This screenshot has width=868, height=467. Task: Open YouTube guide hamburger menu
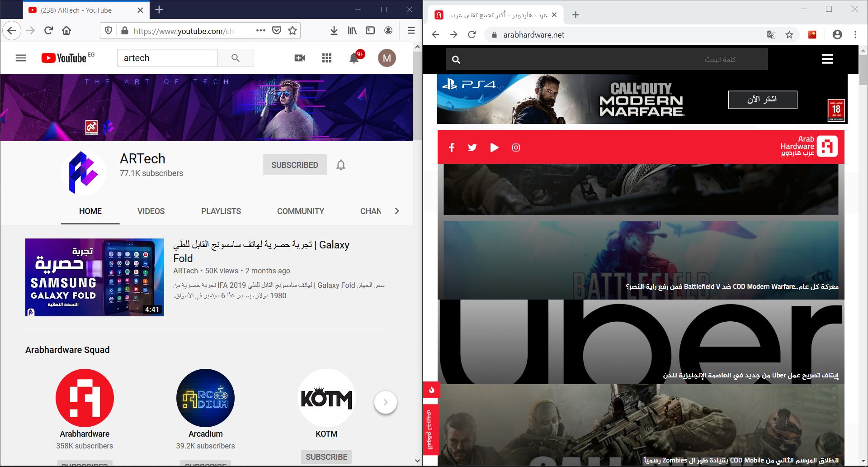click(21, 58)
